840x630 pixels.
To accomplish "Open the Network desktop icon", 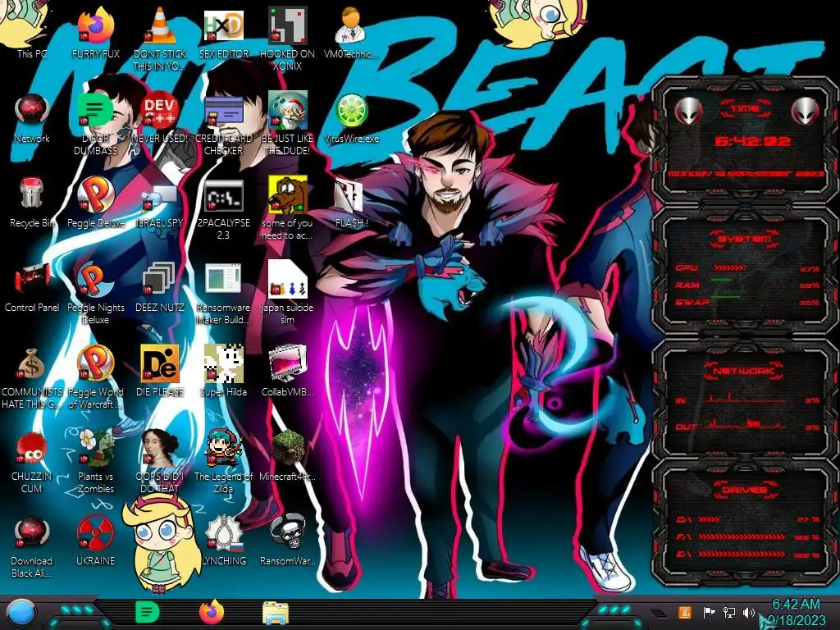I will tap(32, 111).
